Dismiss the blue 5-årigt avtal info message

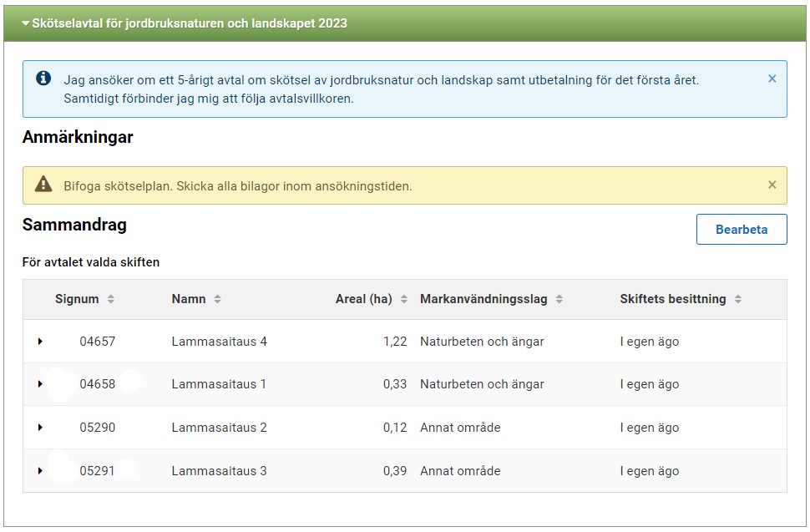point(772,79)
